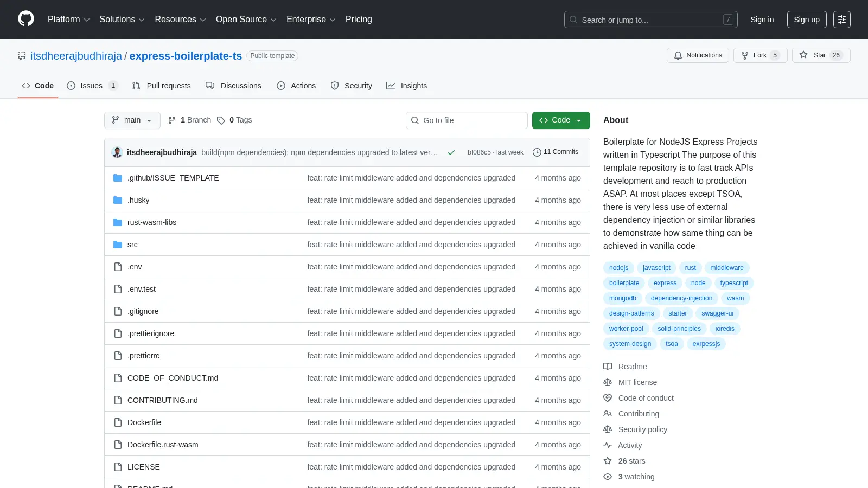Click the Sign in link
This screenshot has width=868, height=488.
[x=762, y=20]
